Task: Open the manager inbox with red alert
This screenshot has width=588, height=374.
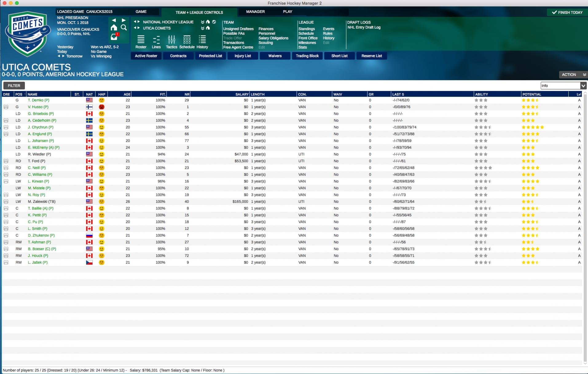Action: click(114, 37)
